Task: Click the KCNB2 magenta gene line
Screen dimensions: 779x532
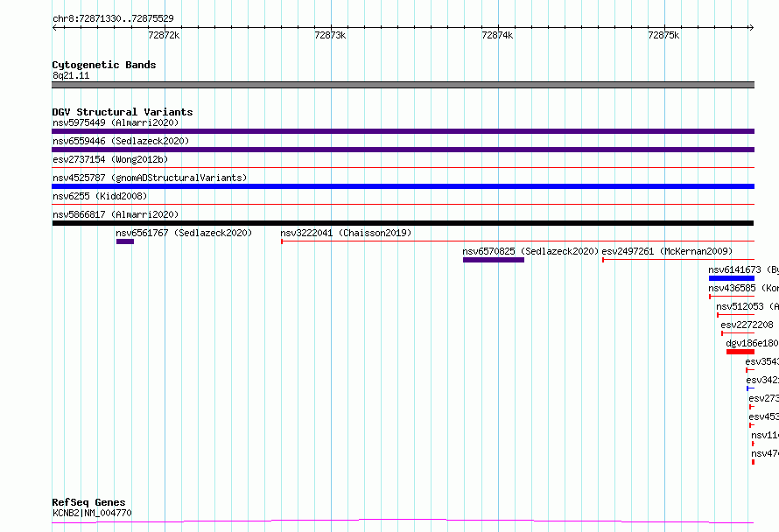Action: 403,521
